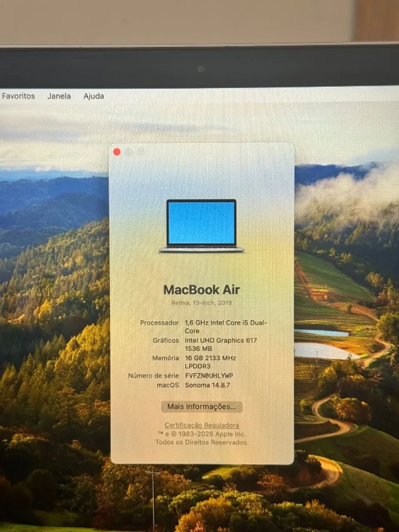
Task: Click the Número de série label
Action: tap(153, 375)
